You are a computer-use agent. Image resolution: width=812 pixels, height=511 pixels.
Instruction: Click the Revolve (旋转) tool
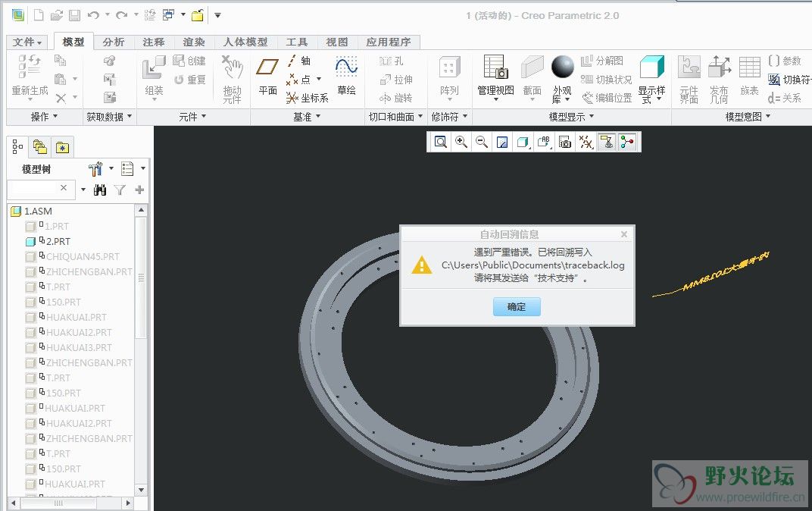(395, 98)
